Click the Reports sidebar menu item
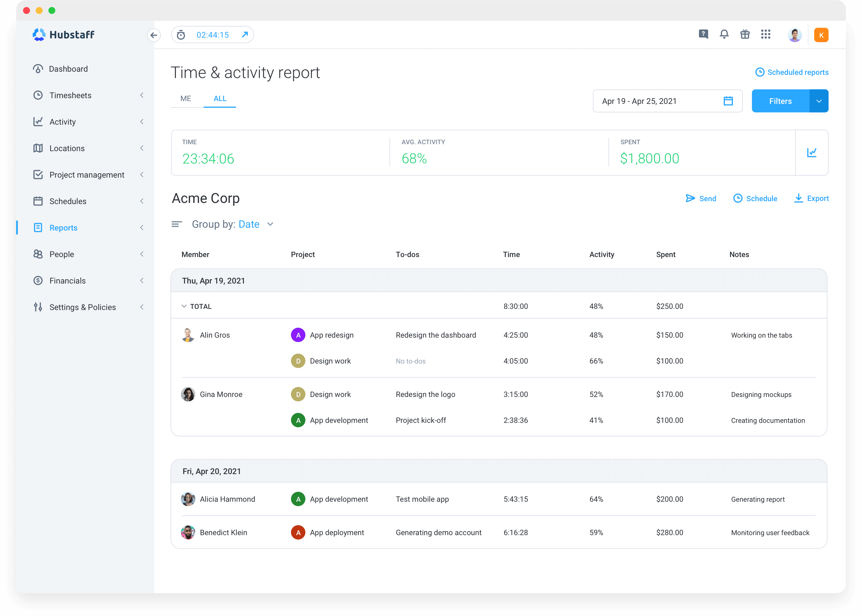This screenshot has height=616, width=862. click(64, 227)
